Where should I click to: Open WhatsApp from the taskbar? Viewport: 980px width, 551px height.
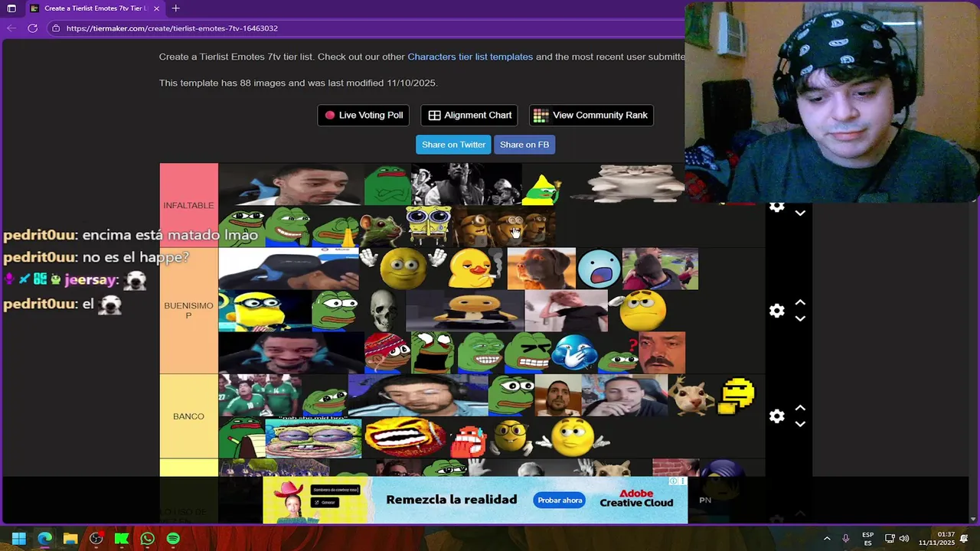pyautogui.click(x=147, y=539)
